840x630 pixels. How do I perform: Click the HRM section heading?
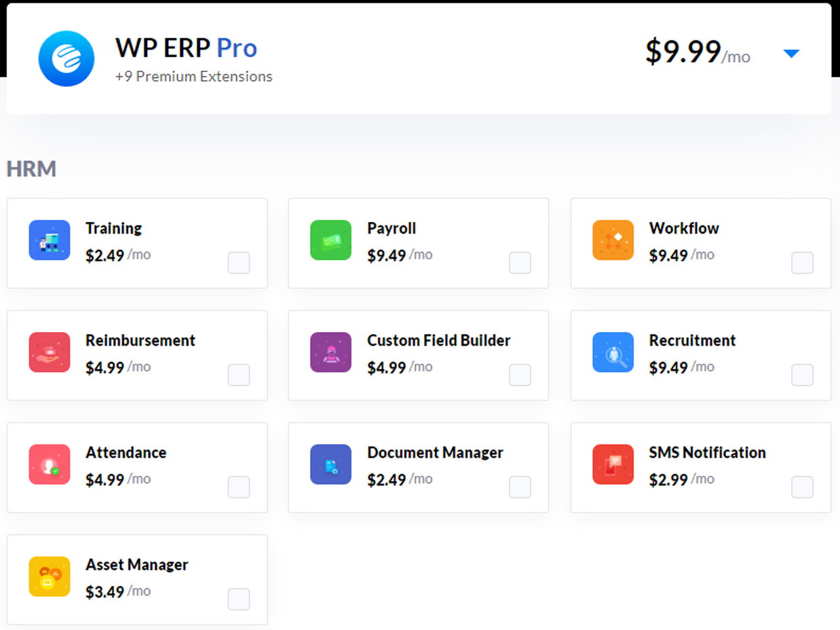[31, 168]
